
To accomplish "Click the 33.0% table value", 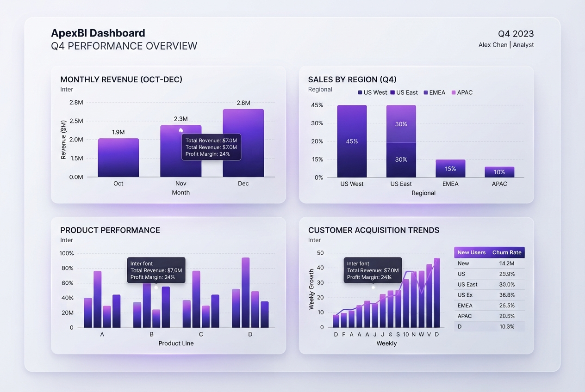I will [507, 285].
